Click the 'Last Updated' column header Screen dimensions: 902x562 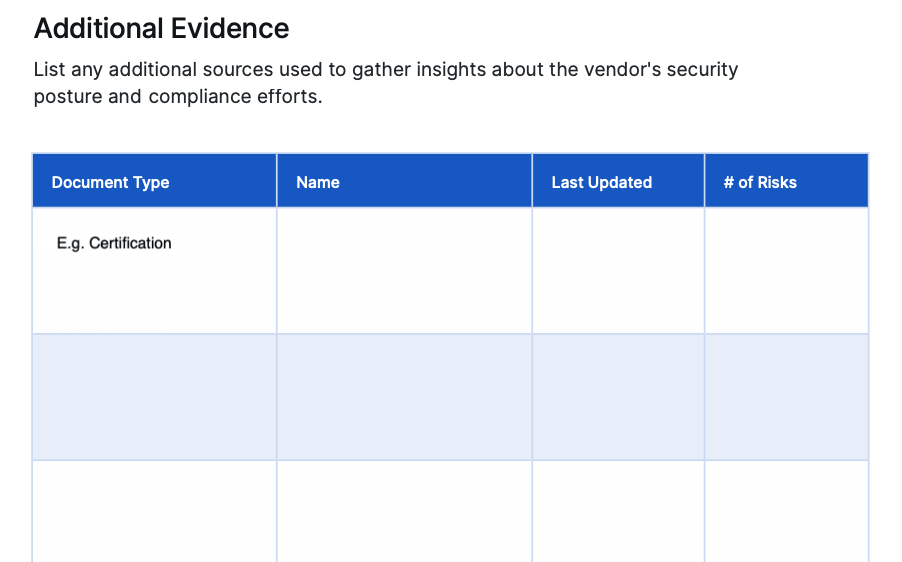point(618,181)
